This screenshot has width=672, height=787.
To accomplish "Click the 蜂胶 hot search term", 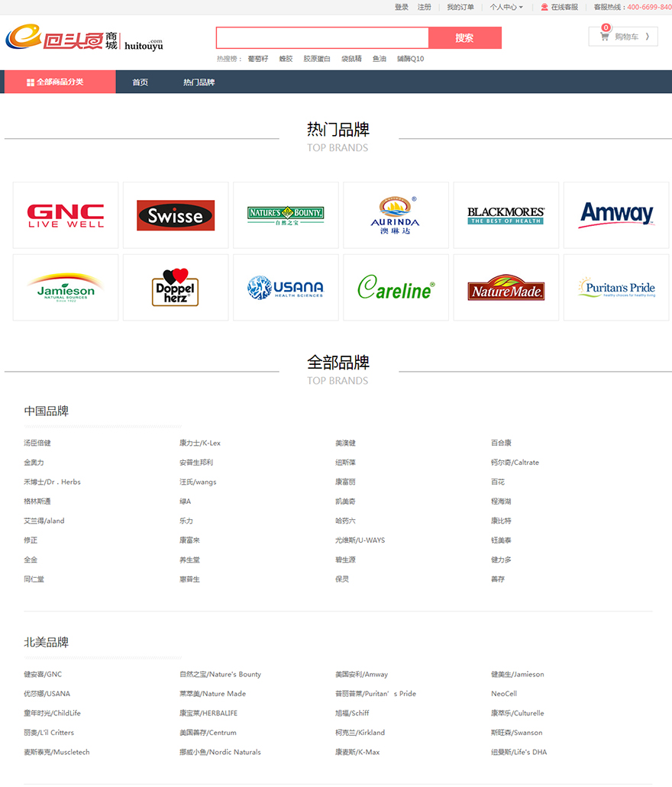I will tap(286, 59).
